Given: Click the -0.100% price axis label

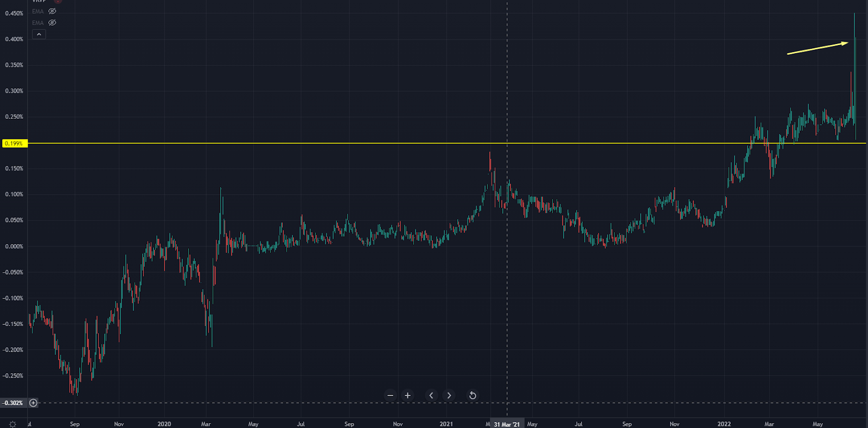Looking at the screenshot, I should coord(13,298).
